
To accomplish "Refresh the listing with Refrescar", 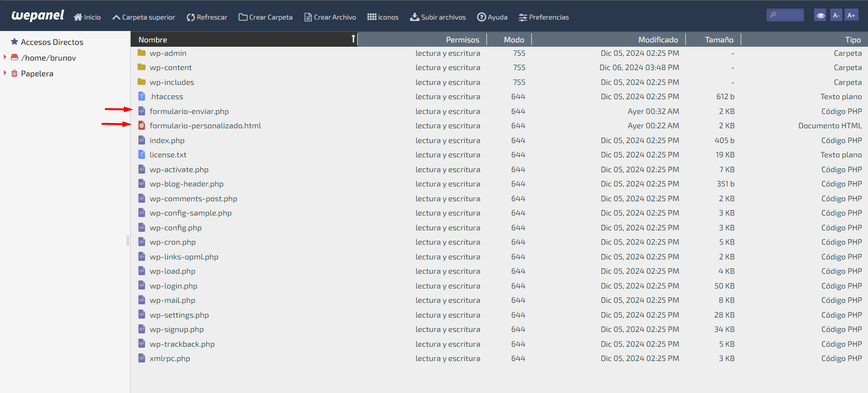I will (x=207, y=17).
